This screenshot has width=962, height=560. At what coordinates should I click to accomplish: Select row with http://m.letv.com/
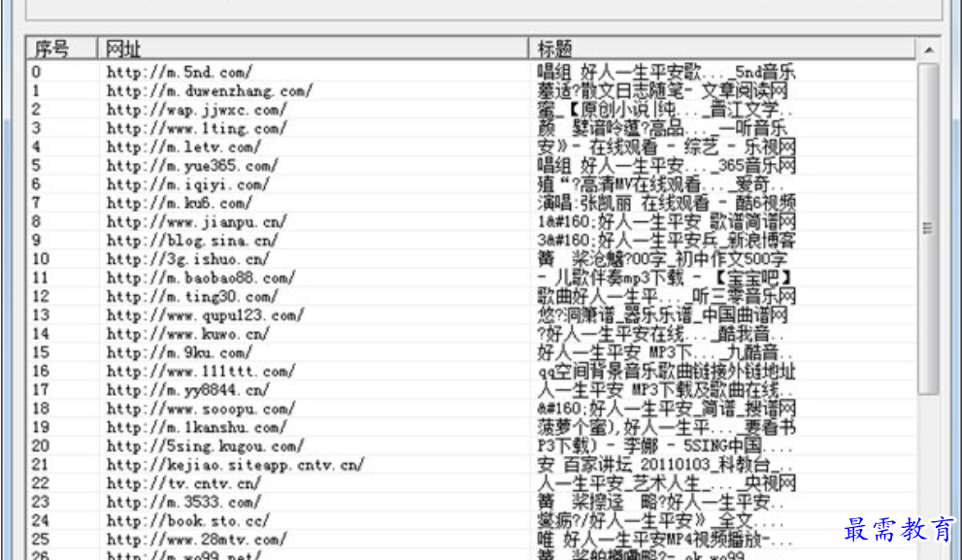471,147
